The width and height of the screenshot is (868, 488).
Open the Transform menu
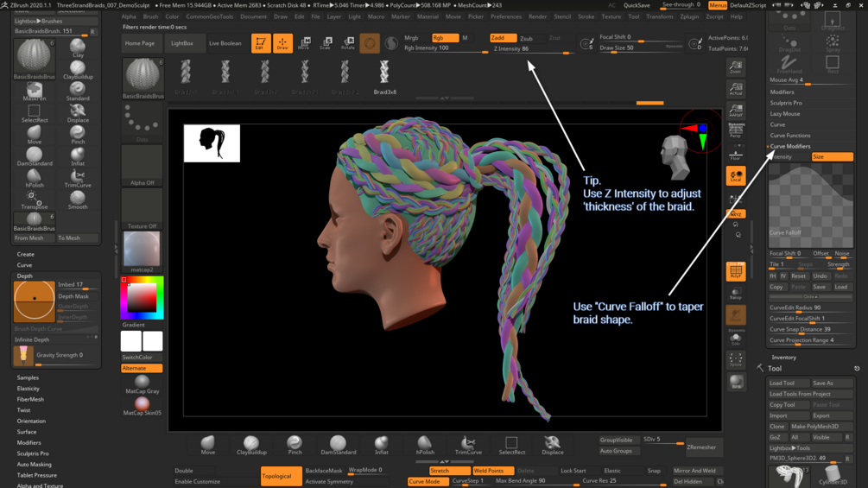(659, 16)
